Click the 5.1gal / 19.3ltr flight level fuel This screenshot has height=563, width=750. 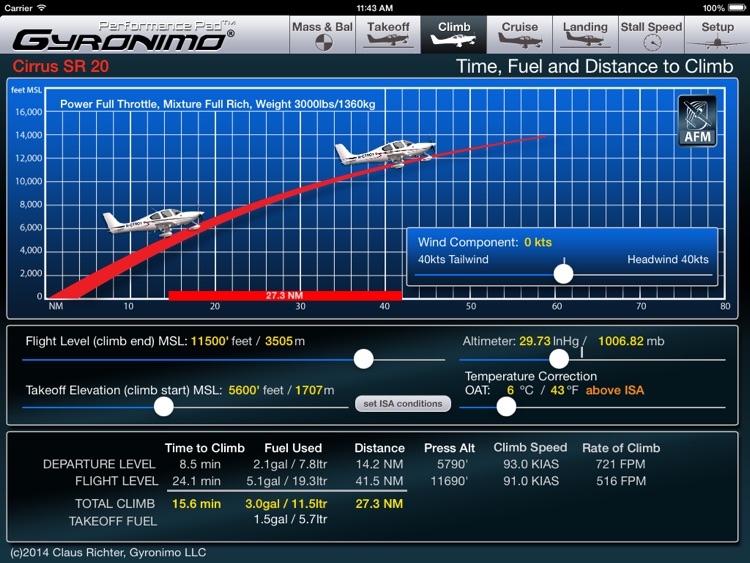point(287,481)
